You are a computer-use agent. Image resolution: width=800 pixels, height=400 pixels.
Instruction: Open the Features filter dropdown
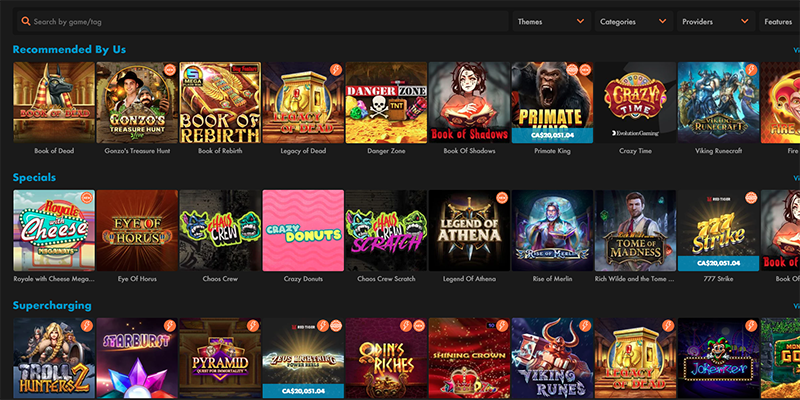pyautogui.click(x=780, y=22)
